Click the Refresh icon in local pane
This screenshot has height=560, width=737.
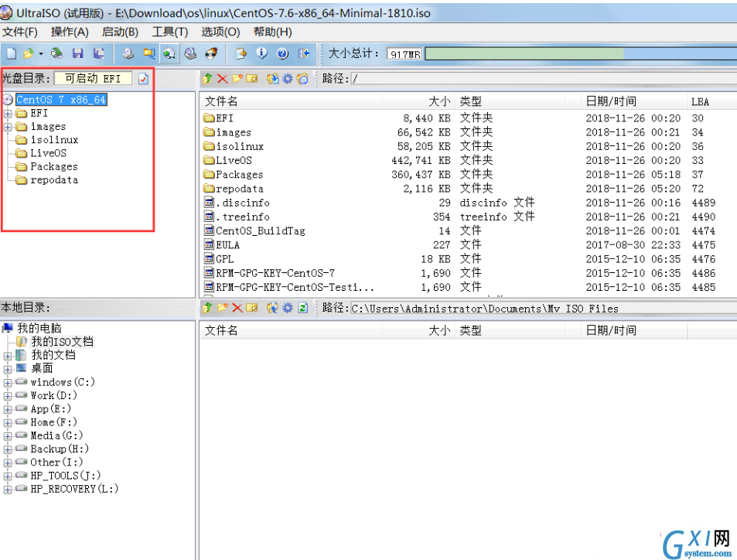pos(302,308)
